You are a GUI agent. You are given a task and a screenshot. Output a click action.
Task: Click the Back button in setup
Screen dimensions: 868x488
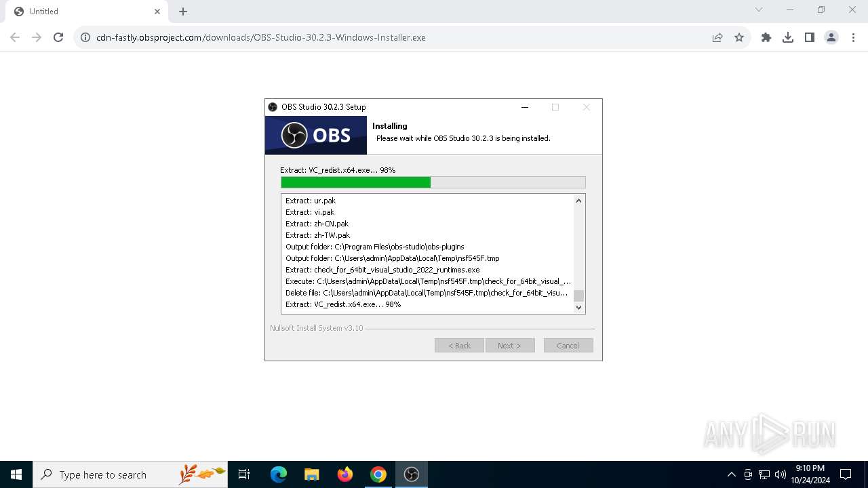(x=459, y=346)
